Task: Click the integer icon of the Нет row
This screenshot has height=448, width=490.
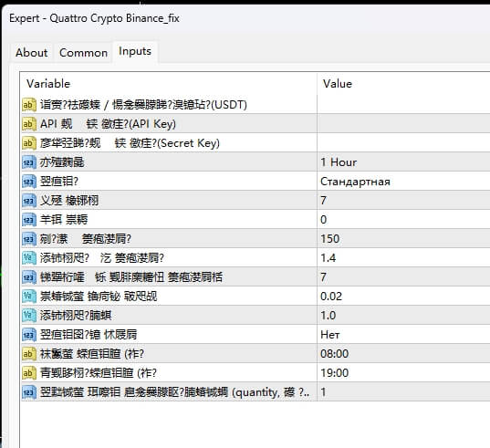Action: (x=29, y=335)
